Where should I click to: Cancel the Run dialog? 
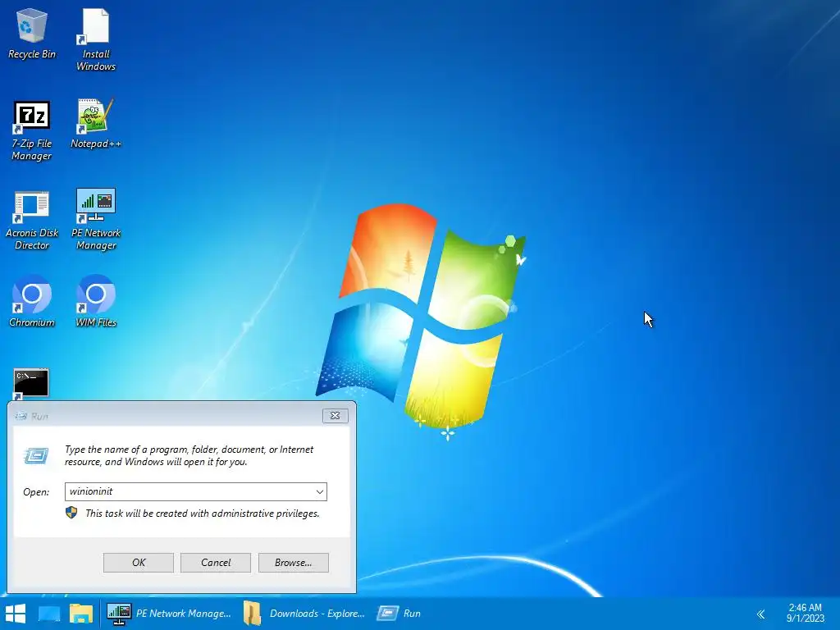[x=216, y=563]
